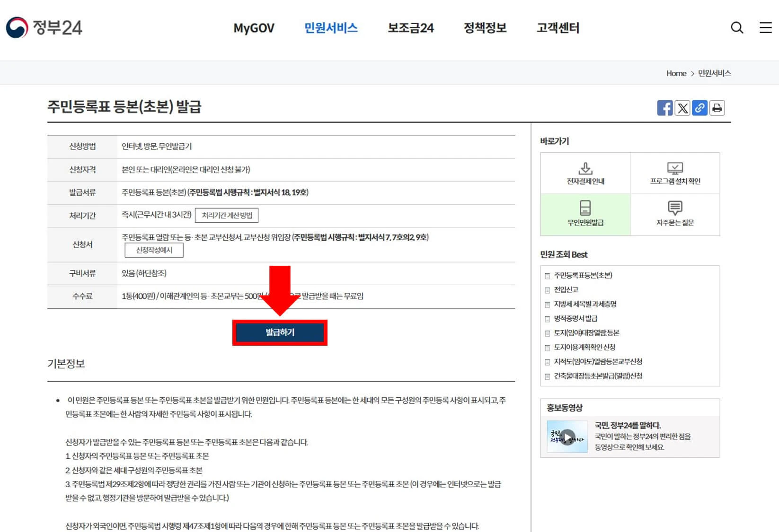Open the MyGOV menu
Viewport: 779px width, 532px height.
coord(254,28)
